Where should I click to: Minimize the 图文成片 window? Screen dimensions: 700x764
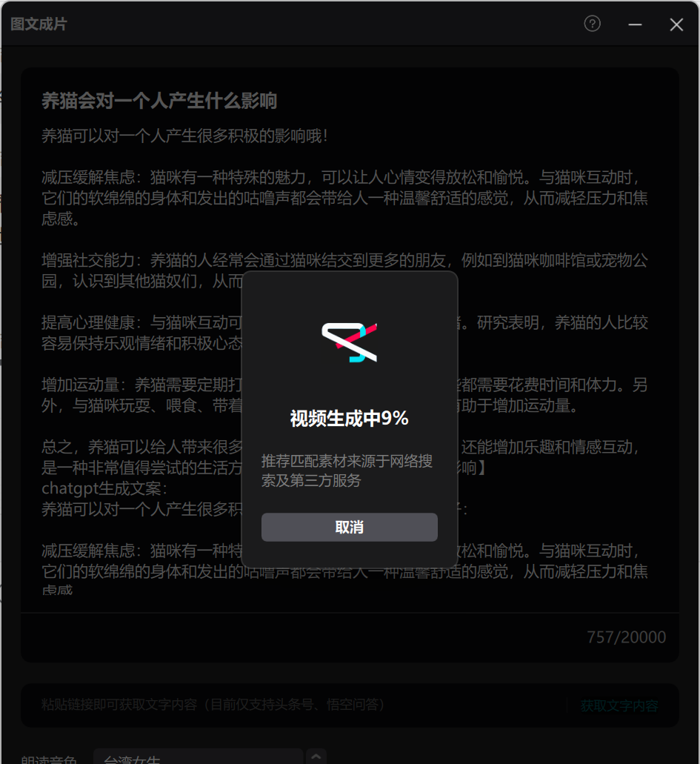tap(635, 24)
